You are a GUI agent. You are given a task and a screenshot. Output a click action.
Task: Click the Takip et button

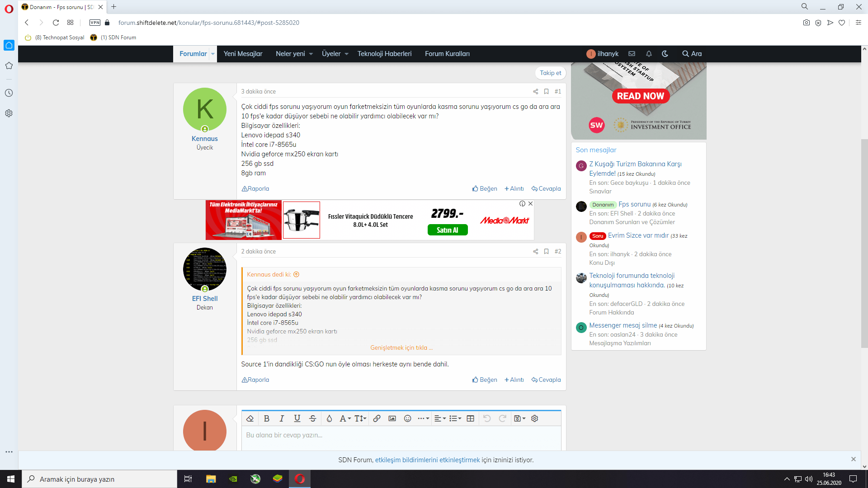click(550, 73)
